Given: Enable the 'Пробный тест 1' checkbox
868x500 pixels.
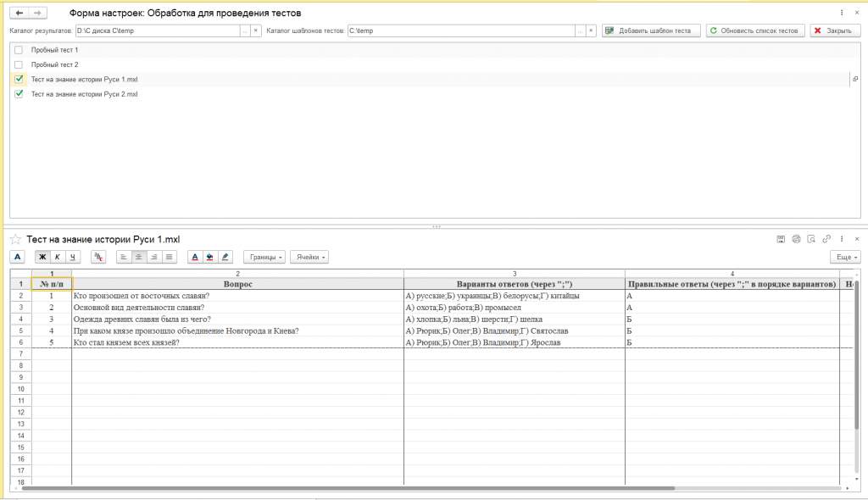Looking at the screenshot, I should 19,50.
